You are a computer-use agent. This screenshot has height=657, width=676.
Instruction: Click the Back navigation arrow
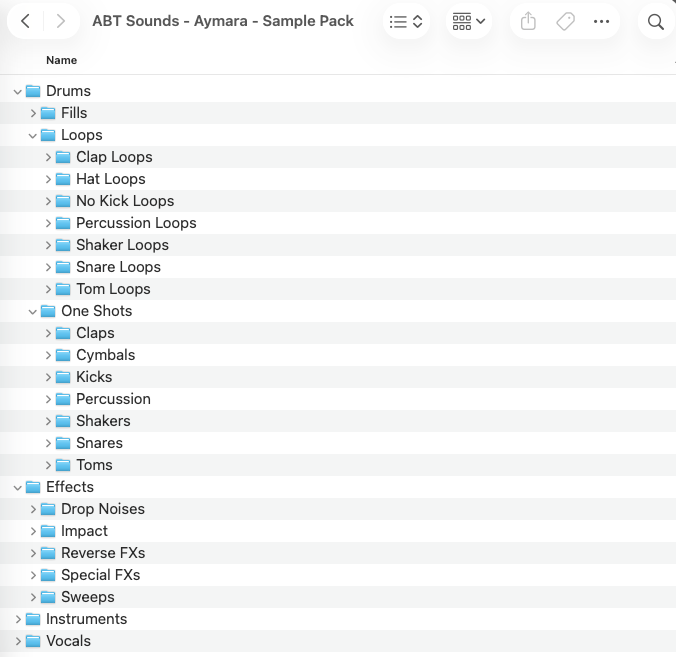25,21
